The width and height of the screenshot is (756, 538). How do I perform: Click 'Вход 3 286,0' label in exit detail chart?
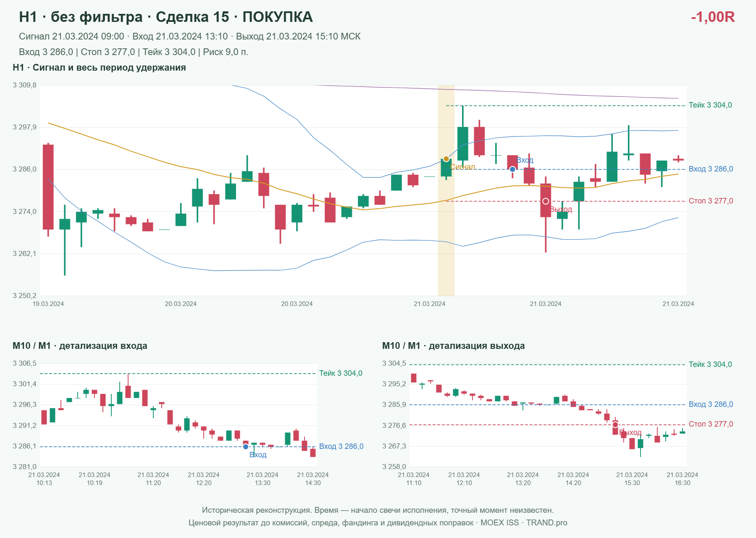pos(711,404)
